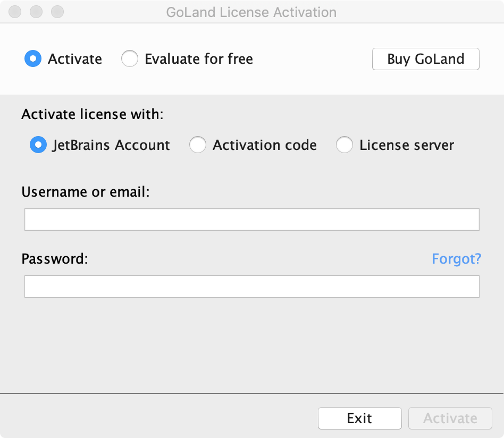Click the 'Username or email:' label
504x438 pixels.
pyautogui.click(x=86, y=192)
